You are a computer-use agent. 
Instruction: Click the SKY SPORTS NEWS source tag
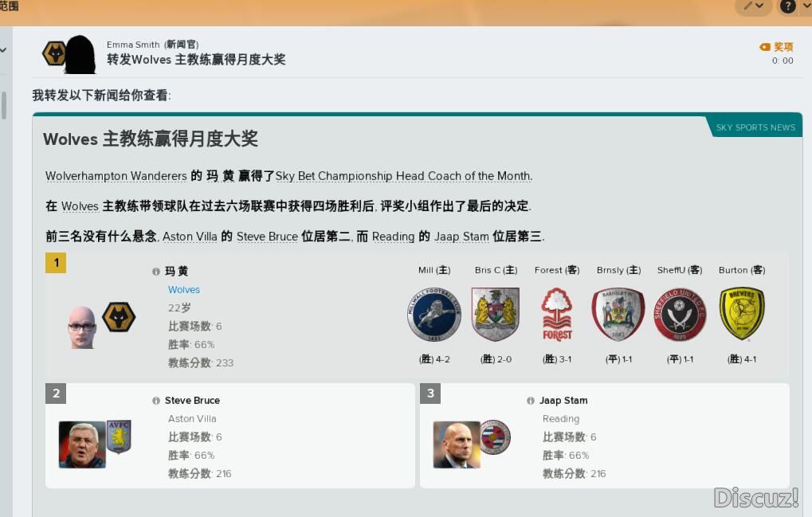pos(755,127)
